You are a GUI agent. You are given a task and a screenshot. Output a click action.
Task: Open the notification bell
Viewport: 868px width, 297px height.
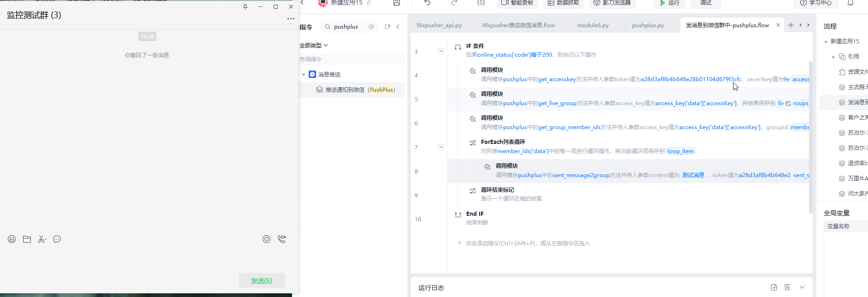pos(850,3)
